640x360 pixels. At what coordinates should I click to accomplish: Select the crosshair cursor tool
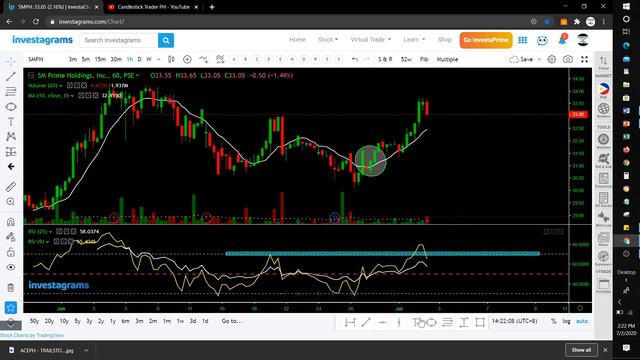(11, 61)
